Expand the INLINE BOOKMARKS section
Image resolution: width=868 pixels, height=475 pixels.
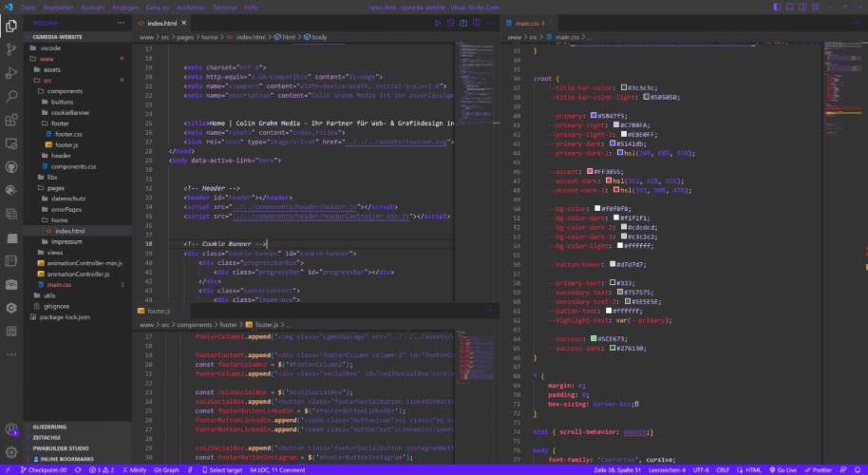[x=78, y=459]
